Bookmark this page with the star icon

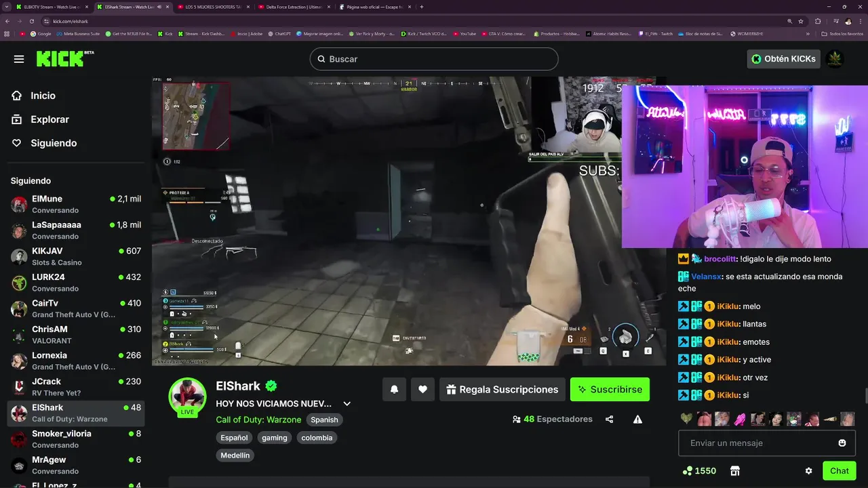[801, 21]
